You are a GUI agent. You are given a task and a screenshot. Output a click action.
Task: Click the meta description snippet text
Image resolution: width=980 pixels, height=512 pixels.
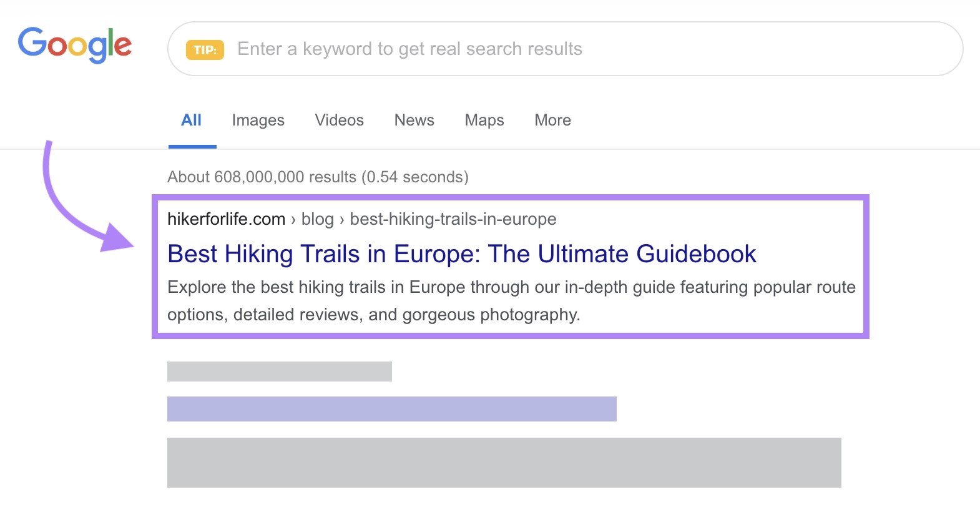pos(511,301)
